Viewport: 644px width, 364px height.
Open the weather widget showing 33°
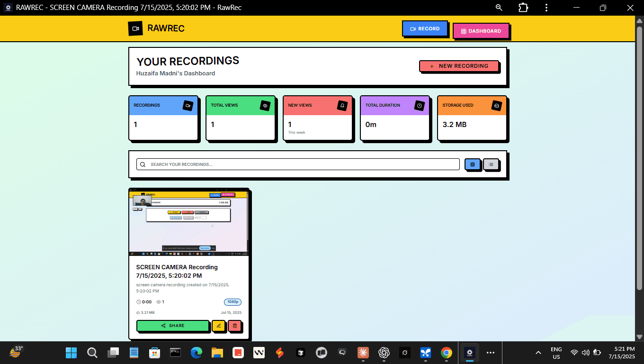[16, 352]
